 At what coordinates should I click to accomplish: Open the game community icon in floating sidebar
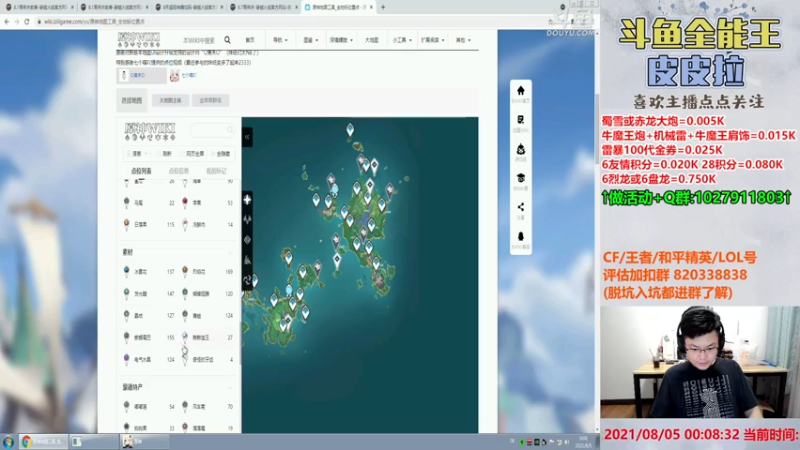(x=520, y=149)
